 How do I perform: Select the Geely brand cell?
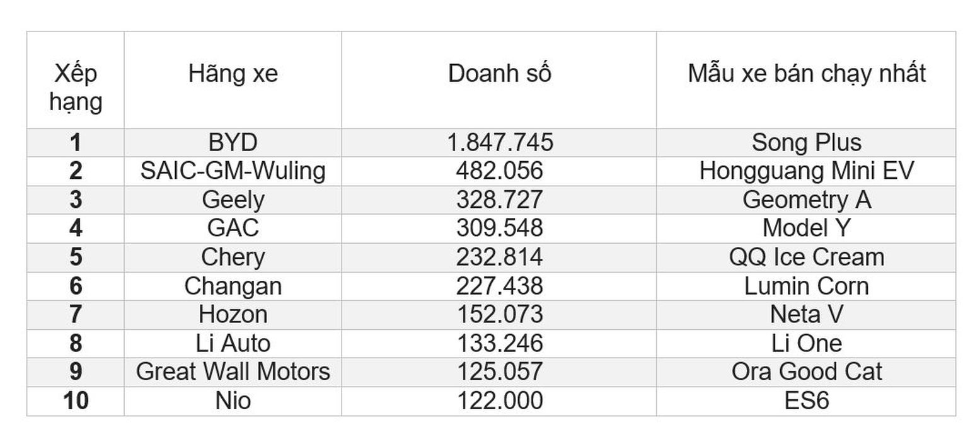(233, 200)
